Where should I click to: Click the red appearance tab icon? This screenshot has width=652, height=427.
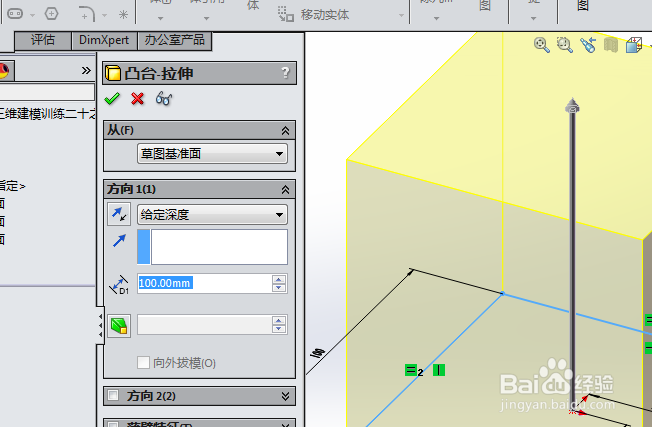(5, 70)
